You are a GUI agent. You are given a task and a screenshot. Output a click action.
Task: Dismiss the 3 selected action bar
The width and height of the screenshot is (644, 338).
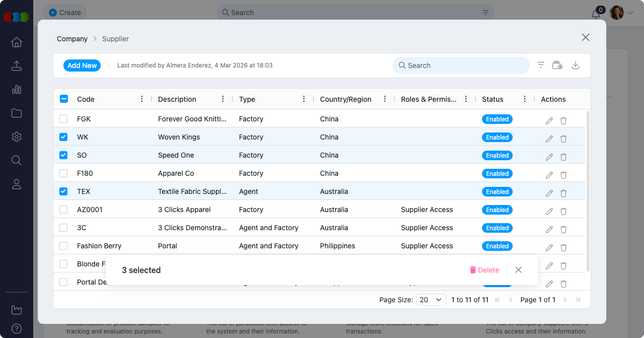518,270
